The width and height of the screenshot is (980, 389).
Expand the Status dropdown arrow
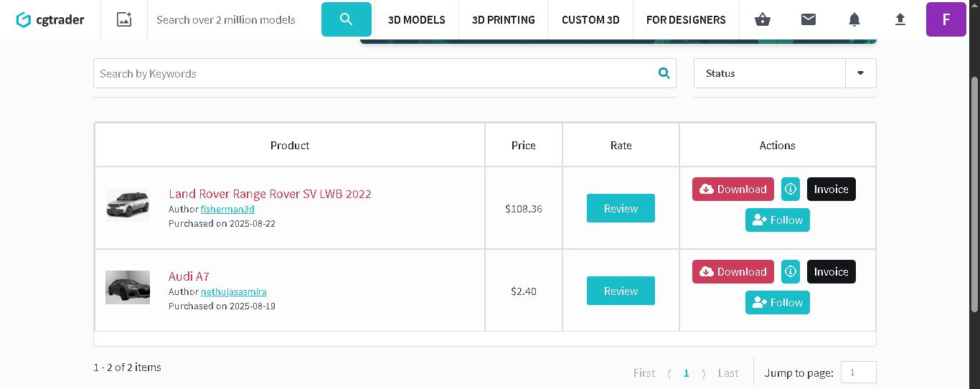pos(860,73)
